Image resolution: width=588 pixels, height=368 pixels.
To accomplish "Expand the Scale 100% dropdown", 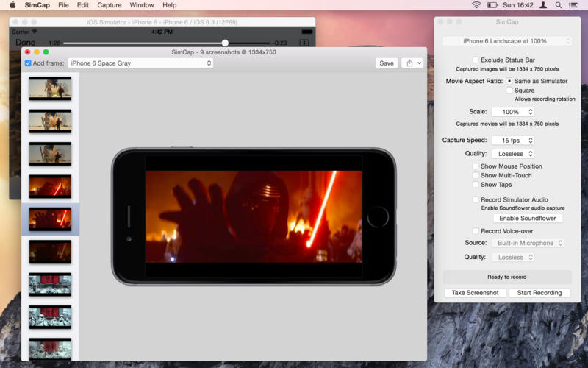I will pos(512,112).
